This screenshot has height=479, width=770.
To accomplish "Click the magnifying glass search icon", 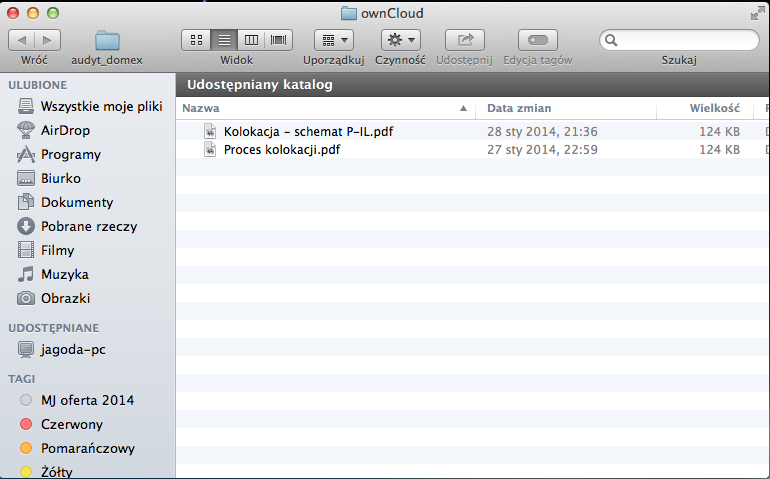I will click(611, 40).
